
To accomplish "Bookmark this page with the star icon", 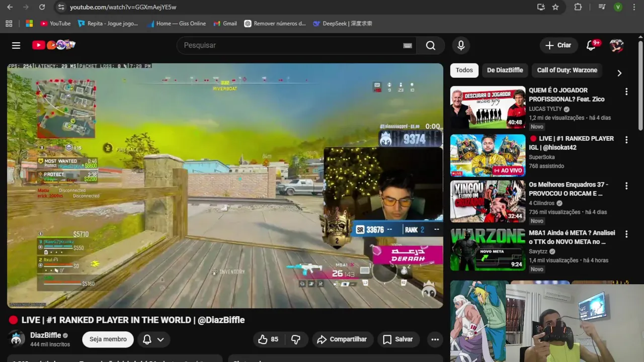I will point(555,7).
